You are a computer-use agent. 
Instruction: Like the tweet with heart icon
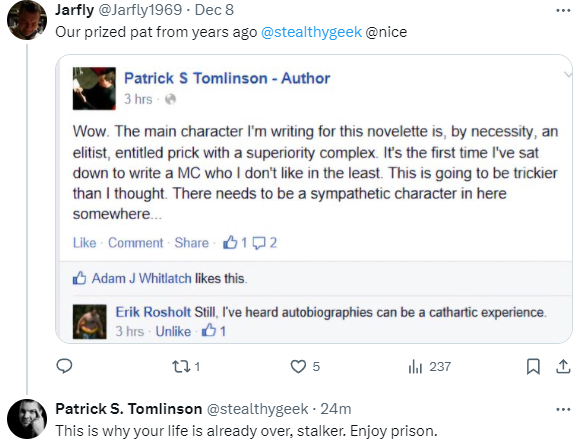click(298, 367)
